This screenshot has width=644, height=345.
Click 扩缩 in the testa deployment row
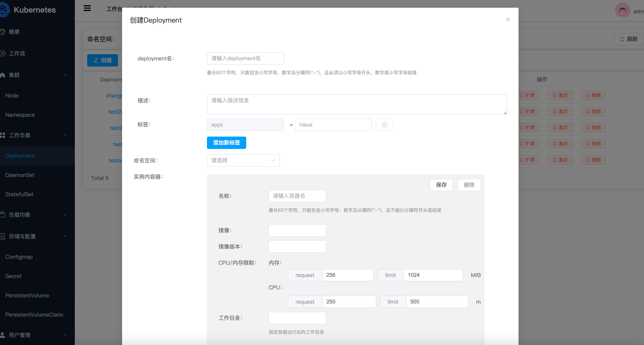[x=528, y=160]
